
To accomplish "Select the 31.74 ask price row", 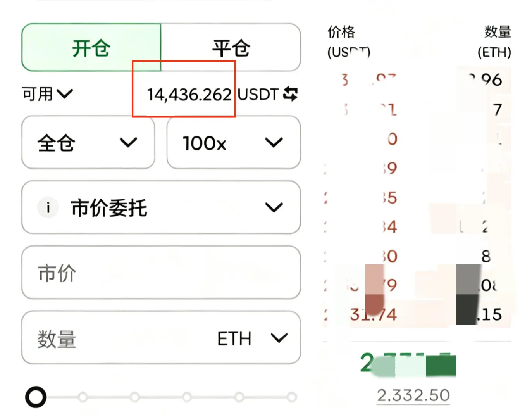I will (417, 314).
